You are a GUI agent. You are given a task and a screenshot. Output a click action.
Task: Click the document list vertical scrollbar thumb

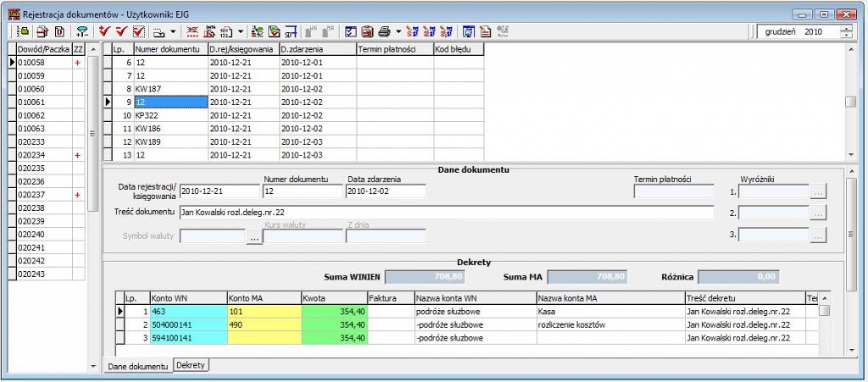click(850, 102)
